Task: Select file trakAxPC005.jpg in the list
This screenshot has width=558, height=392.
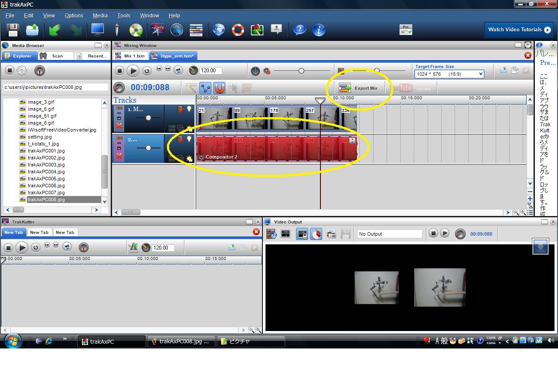Action: 46,179
